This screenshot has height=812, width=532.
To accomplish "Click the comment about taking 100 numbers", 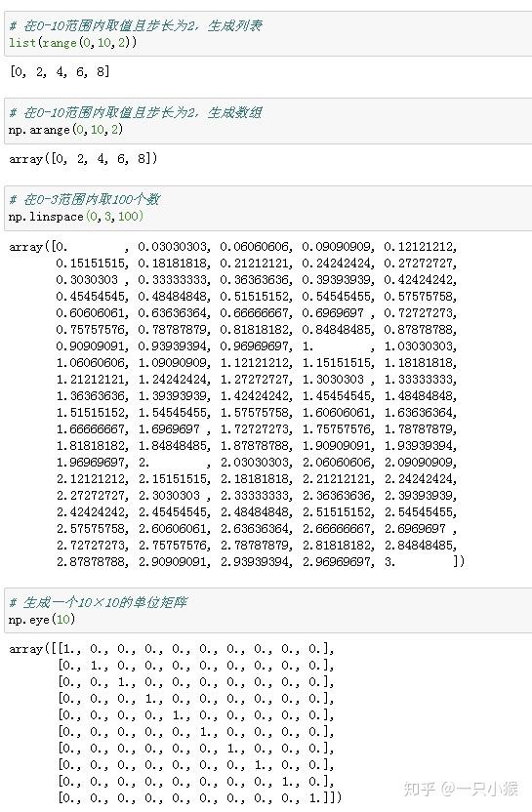I will 84,199.
